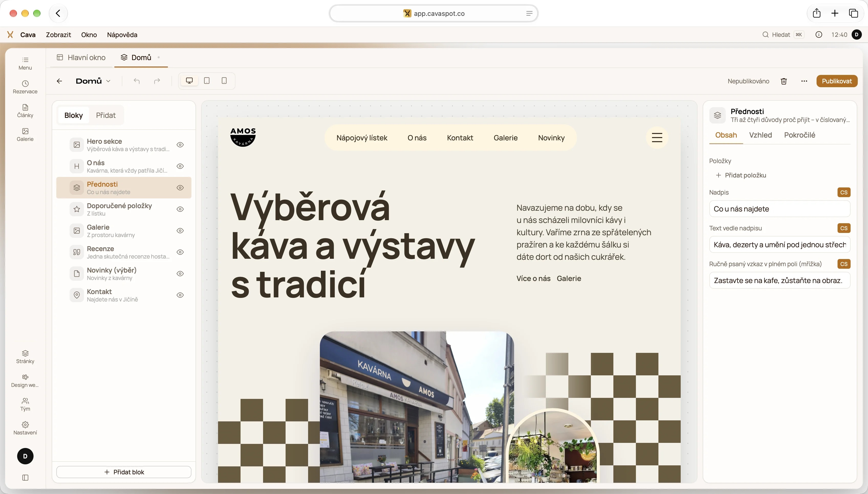
Task: Switch to desktop preview
Action: [189, 81]
